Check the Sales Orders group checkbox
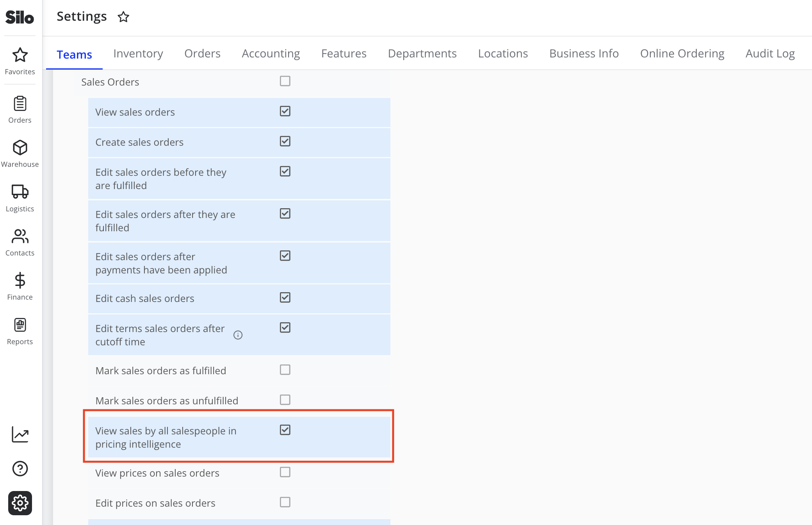Screen dimensions: 812x525 (285, 81)
